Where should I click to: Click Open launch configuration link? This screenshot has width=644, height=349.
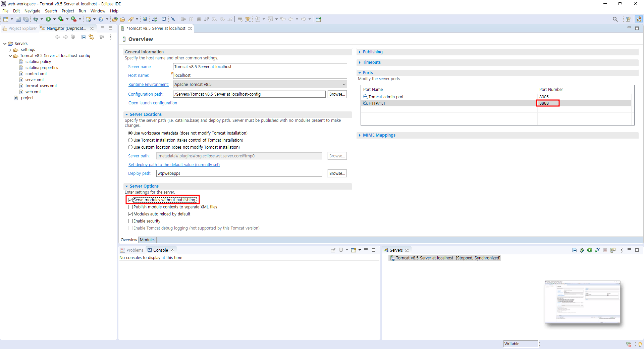[153, 103]
